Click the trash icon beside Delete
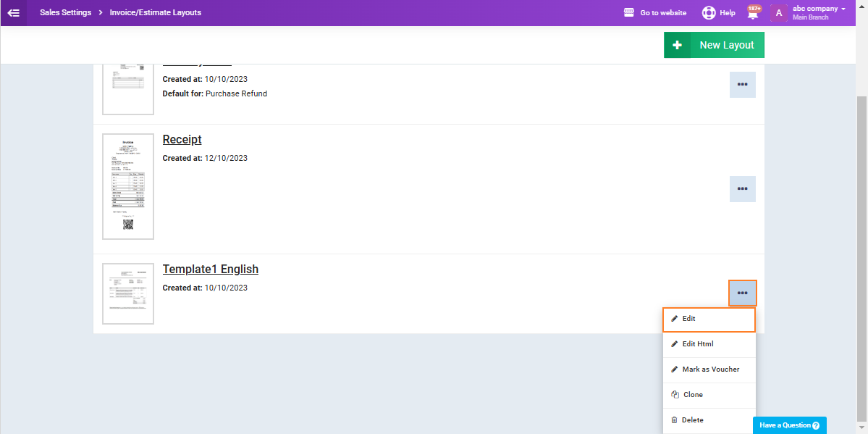Screen dimensions: 868x434 pos(674,420)
